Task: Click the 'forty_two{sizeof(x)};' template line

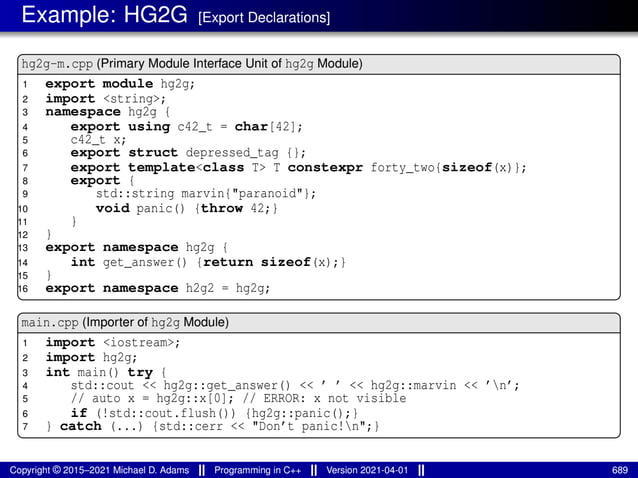Action: click(298, 167)
